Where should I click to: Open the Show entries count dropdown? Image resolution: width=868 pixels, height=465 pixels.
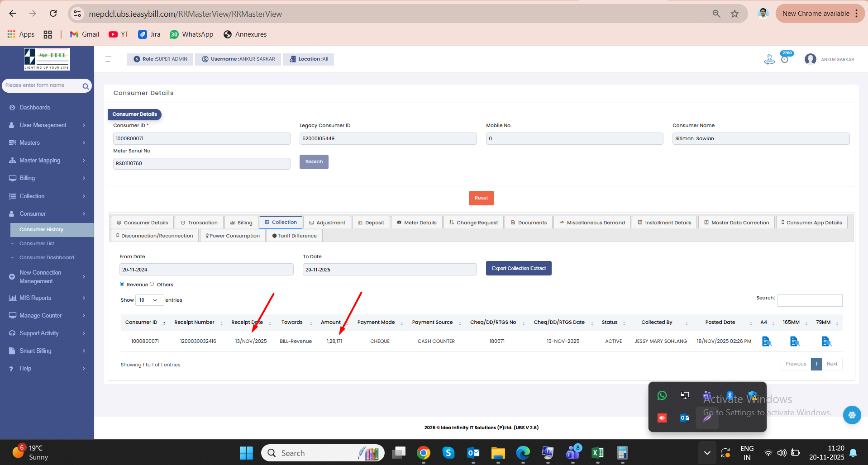(149, 300)
